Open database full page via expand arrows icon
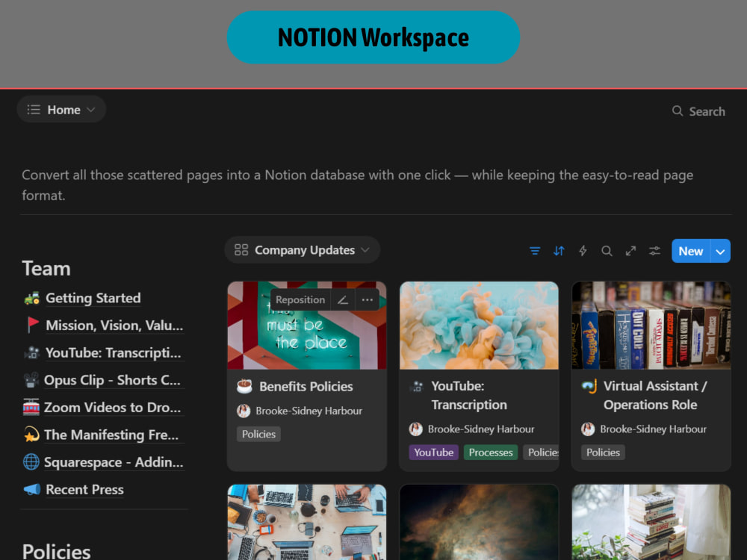 pos(630,251)
